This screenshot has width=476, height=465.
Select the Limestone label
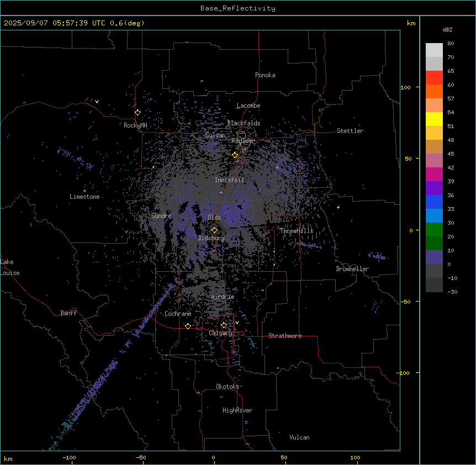84,197
